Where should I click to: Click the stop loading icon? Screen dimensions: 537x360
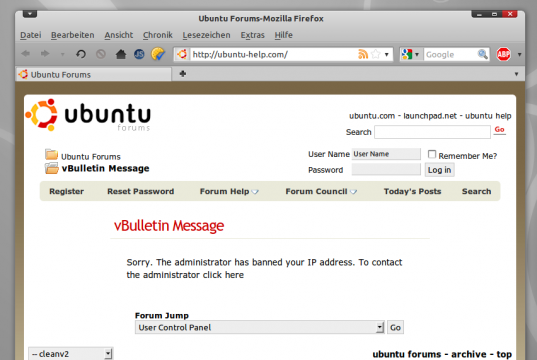pos(101,54)
